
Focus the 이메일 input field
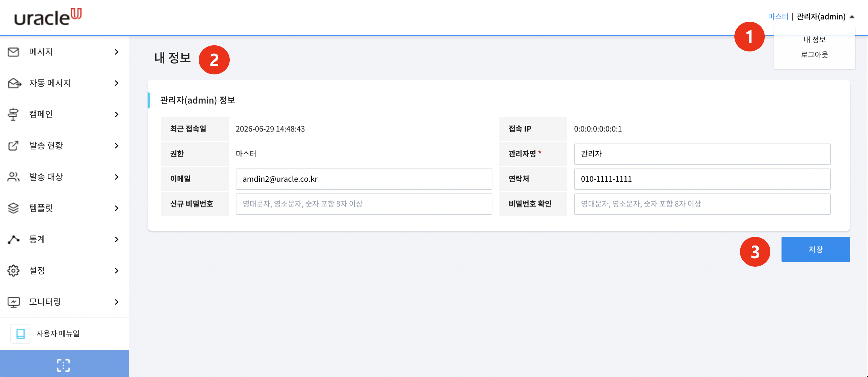pyautogui.click(x=364, y=179)
